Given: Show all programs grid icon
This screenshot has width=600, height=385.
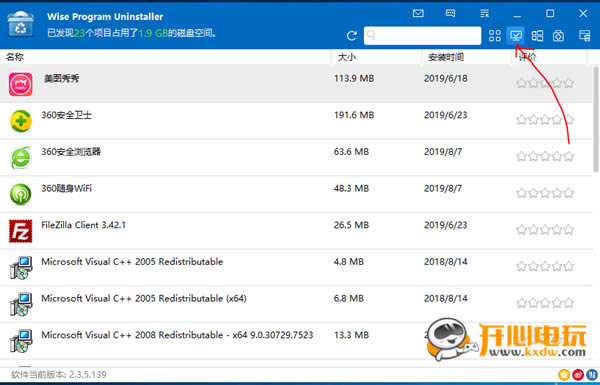Looking at the screenshot, I should [x=494, y=36].
